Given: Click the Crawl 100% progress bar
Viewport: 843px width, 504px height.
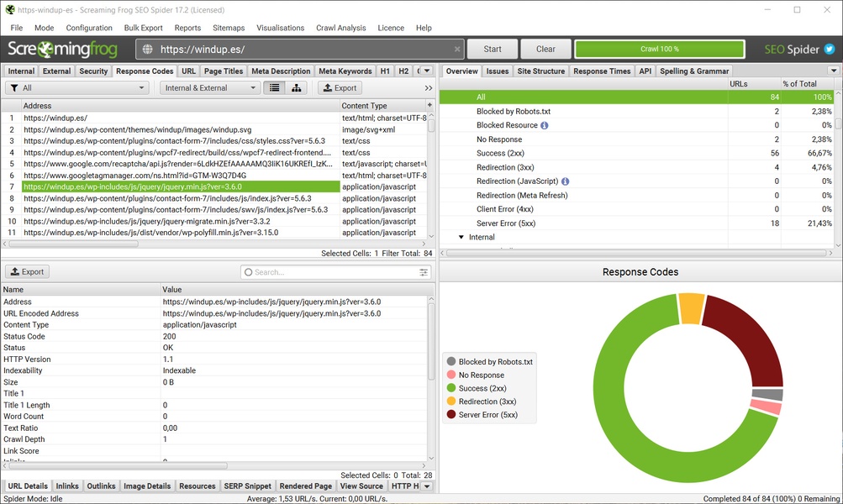Looking at the screenshot, I should [660, 50].
